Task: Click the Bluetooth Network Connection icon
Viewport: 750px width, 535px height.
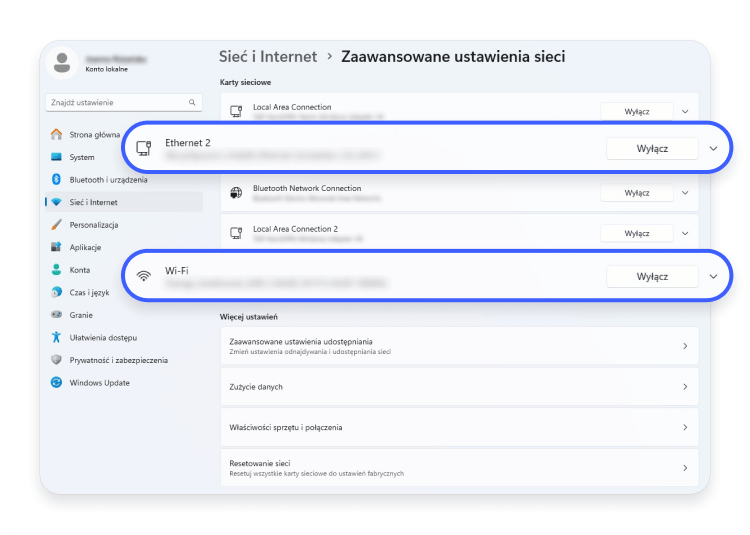Action: coord(236,193)
